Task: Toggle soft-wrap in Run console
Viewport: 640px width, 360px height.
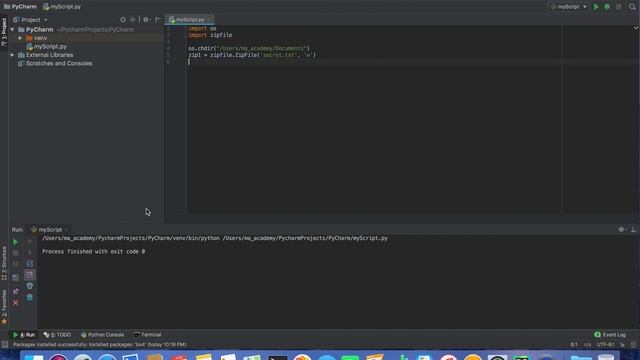Action: click(x=29, y=264)
